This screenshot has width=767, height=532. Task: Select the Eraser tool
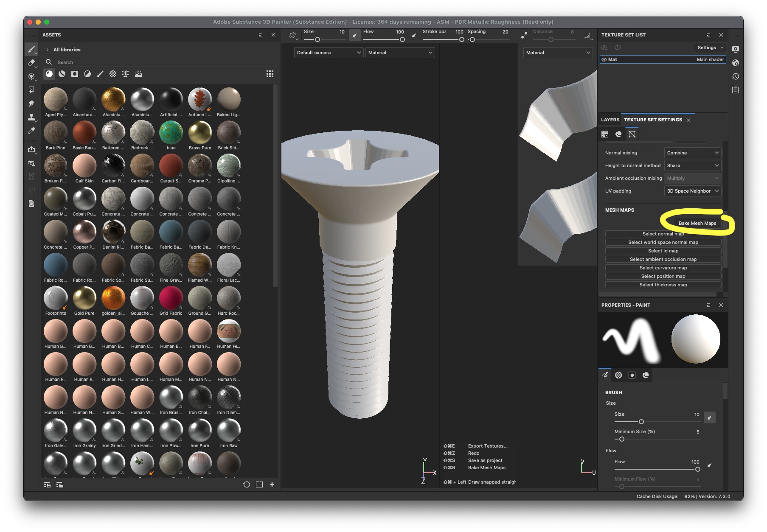pos(31,63)
